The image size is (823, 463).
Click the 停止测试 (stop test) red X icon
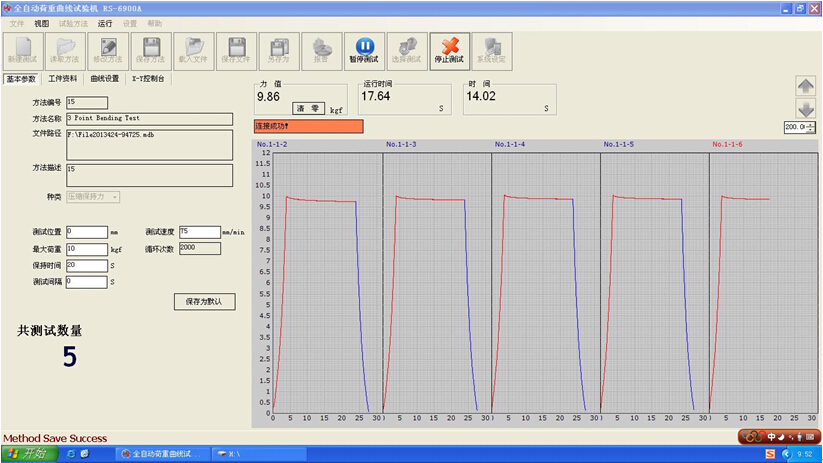point(450,49)
